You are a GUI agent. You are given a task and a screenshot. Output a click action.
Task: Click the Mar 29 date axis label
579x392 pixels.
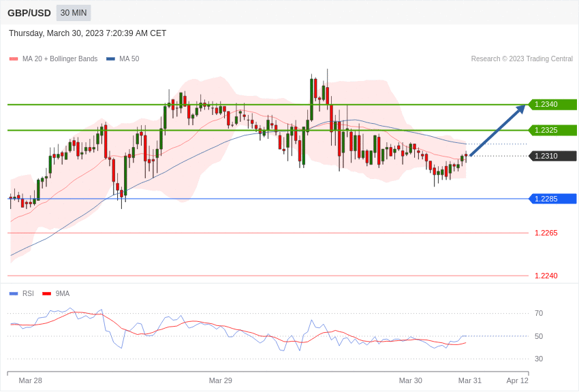[221, 380]
